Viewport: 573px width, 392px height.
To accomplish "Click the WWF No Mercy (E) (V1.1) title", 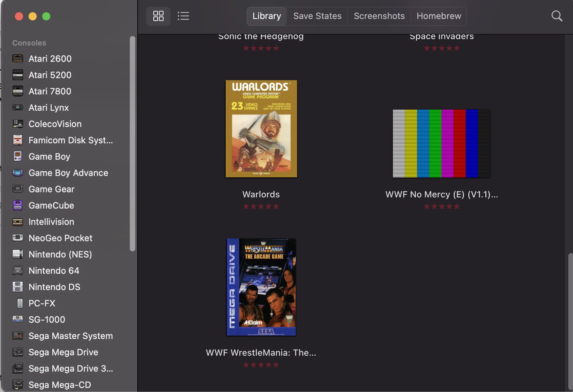I will point(441,194).
